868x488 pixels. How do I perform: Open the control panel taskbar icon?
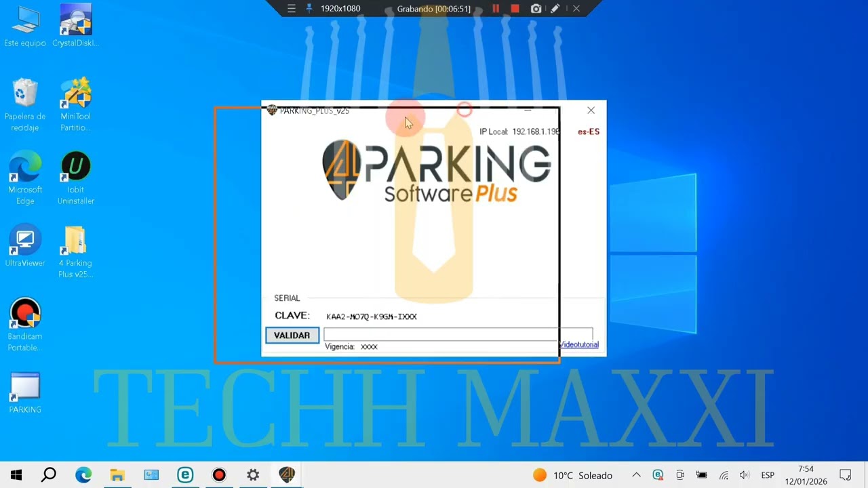[151, 475]
